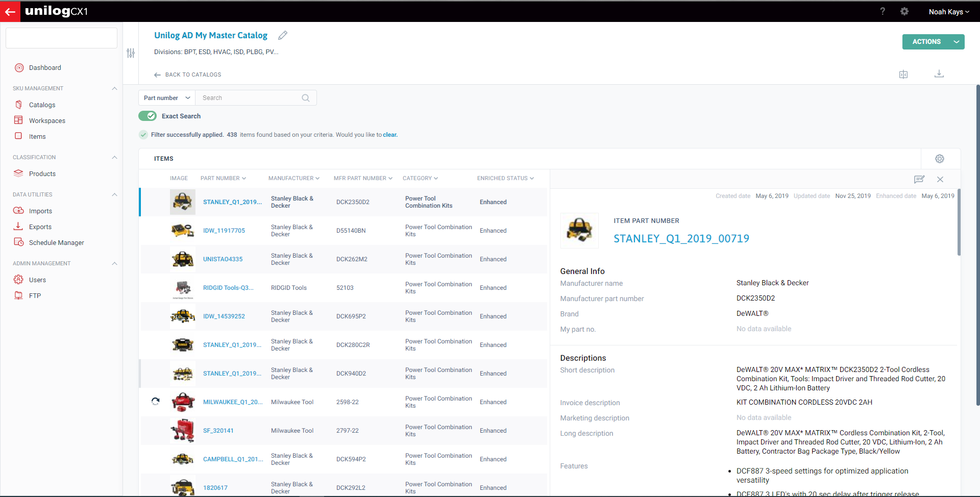Click the unilog CX1 logo
This screenshot has width=980, height=497.
click(x=57, y=11)
